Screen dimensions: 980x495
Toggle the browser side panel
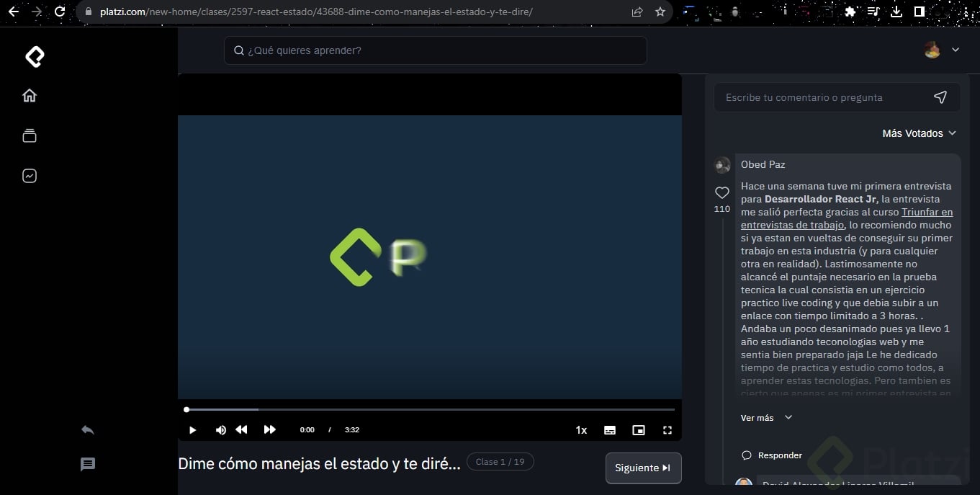[920, 12]
